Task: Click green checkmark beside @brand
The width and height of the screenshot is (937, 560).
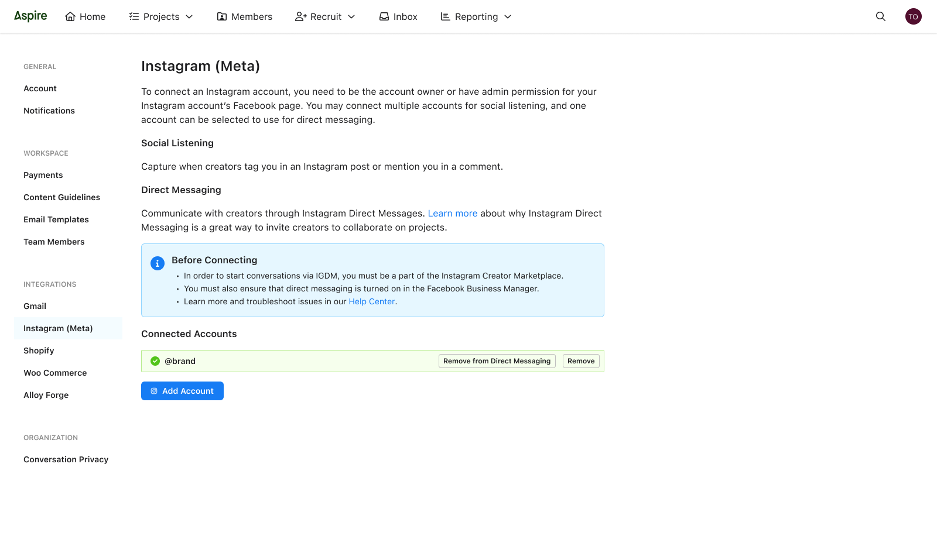Action: tap(155, 361)
